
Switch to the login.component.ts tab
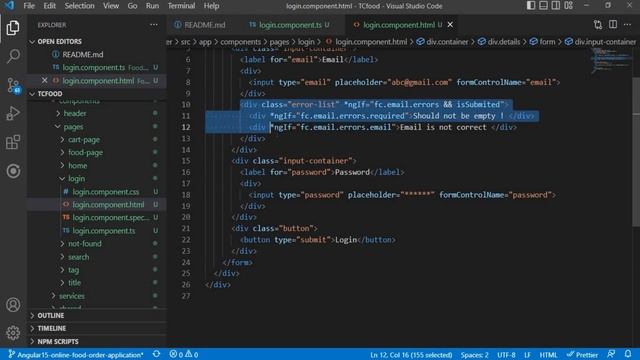click(289, 25)
